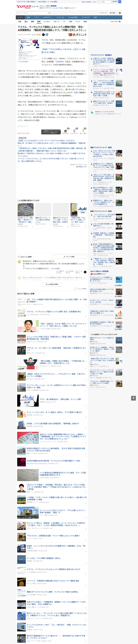Select the エキスパート navigation tab
138x644 pixels.
click(x=48, y=17)
